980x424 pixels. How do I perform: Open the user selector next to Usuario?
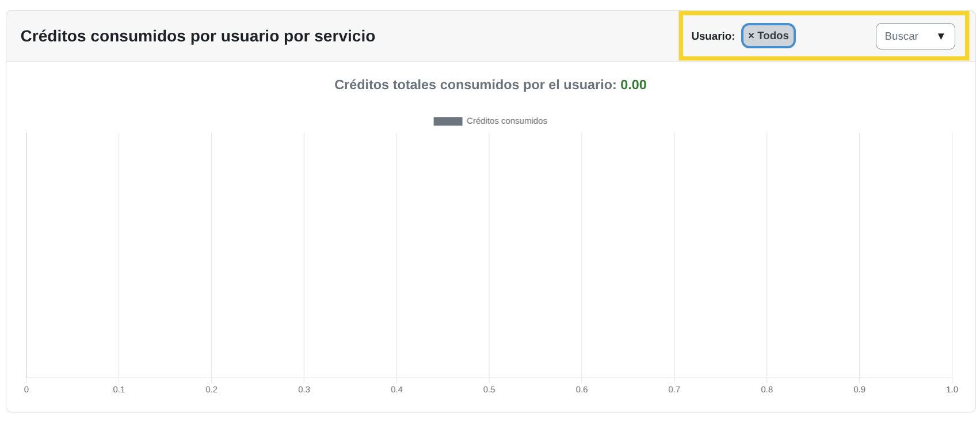pos(915,36)
